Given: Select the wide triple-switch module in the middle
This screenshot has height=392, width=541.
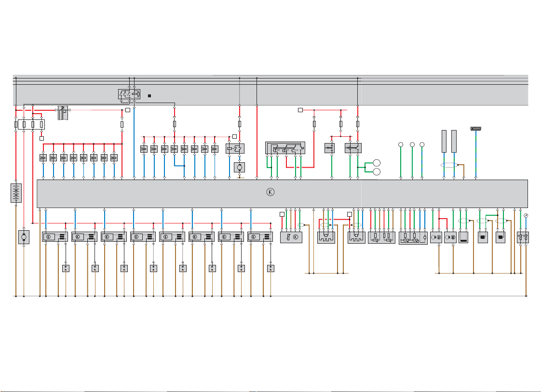Looking at the screenshot, I should (x=285, y=148).
